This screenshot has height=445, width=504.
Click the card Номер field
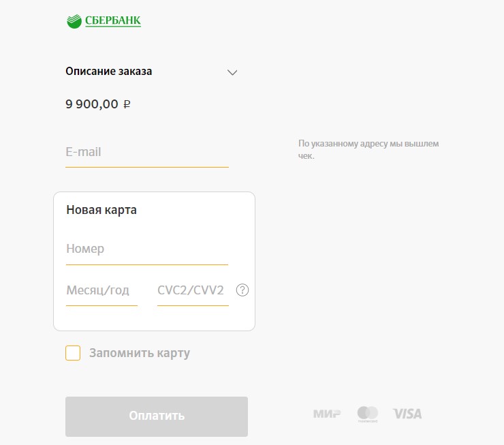[x=147, y=251]
